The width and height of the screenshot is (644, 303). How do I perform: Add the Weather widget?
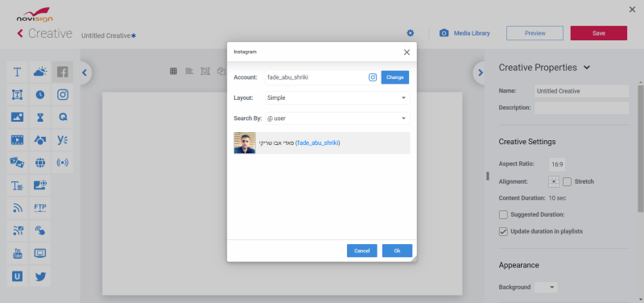(39, 72)
